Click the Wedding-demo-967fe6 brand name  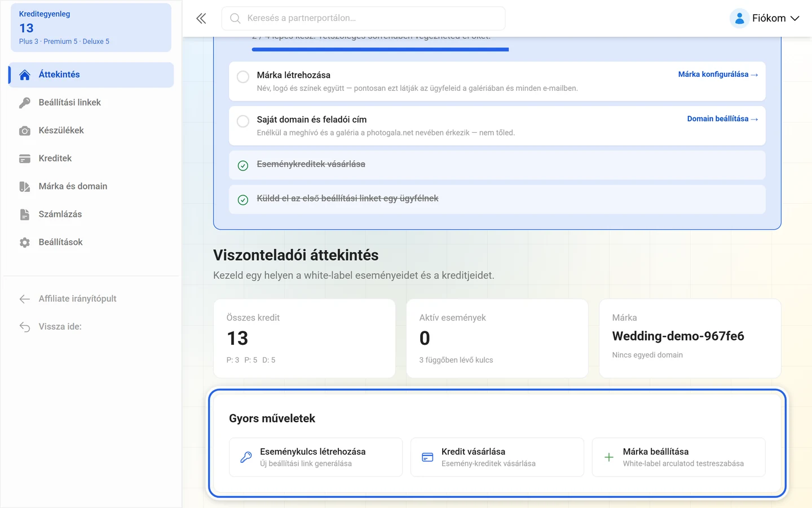(x=678, y=336)
